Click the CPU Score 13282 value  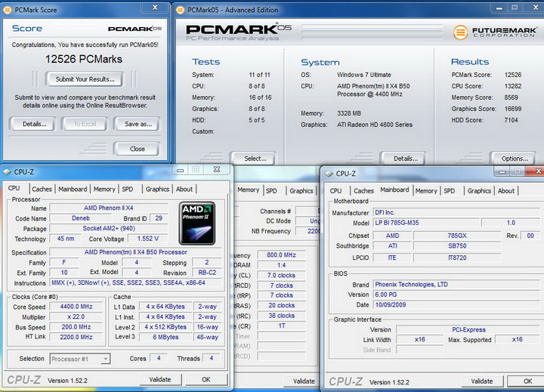click(513, 86)
